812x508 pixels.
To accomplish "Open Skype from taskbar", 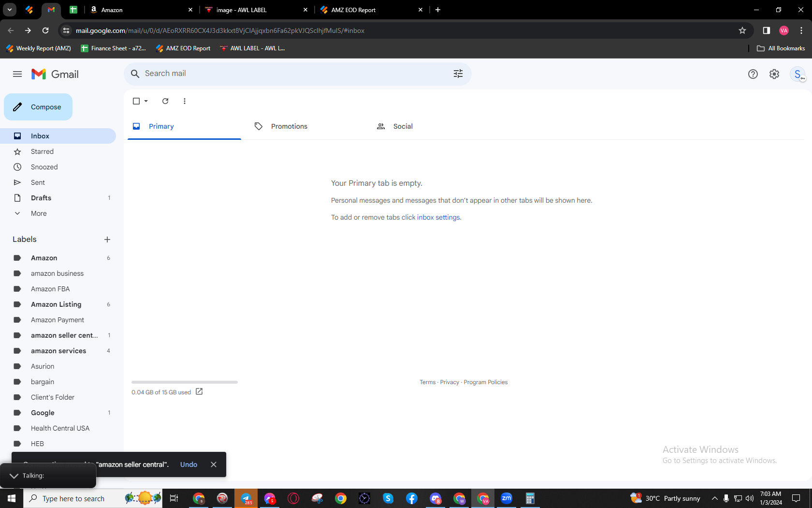I will [x=388, y=498].
